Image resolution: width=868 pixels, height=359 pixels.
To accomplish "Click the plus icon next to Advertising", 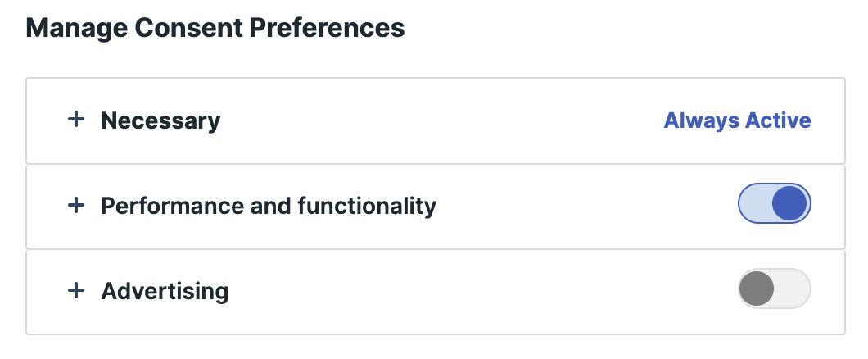I will tap(76, 290).
